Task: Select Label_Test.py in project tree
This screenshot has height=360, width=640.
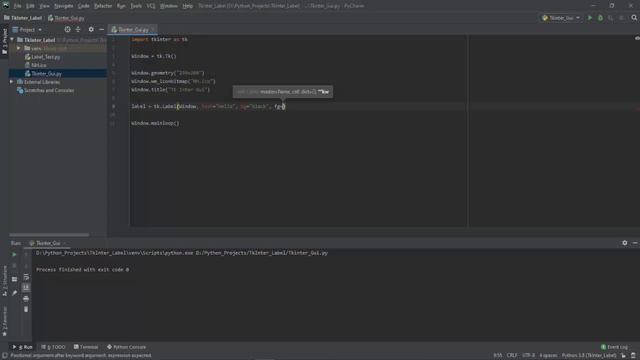Action: tap(45, 57)
